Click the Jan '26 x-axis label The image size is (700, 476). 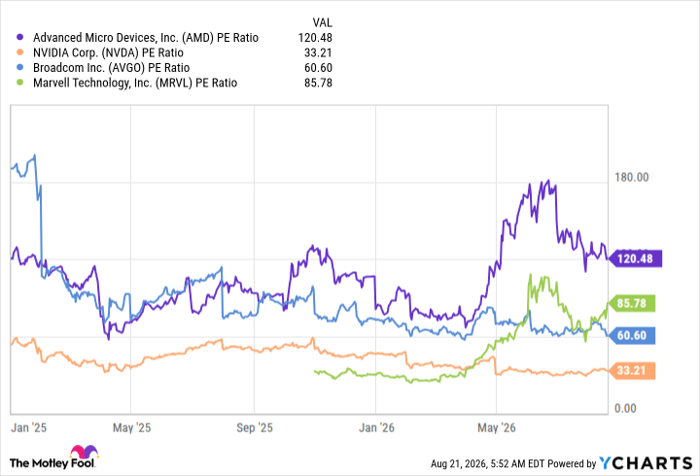[x=377, y=428]
